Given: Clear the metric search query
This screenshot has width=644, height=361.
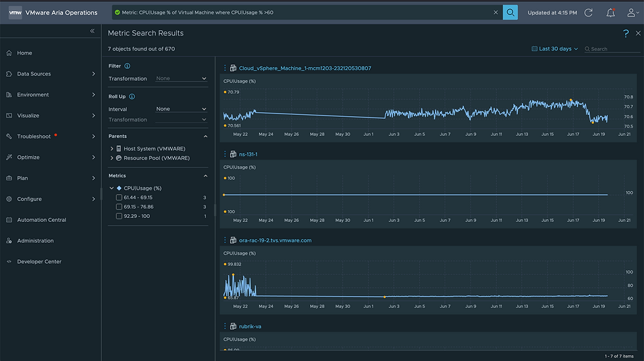Looking at the screenshot, I should 495,12.
